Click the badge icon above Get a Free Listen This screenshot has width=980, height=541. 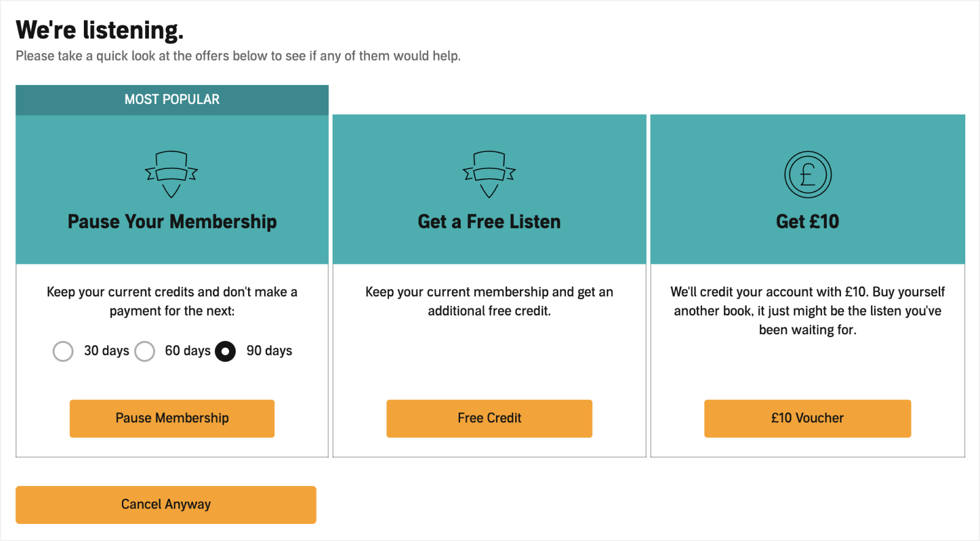489,174
